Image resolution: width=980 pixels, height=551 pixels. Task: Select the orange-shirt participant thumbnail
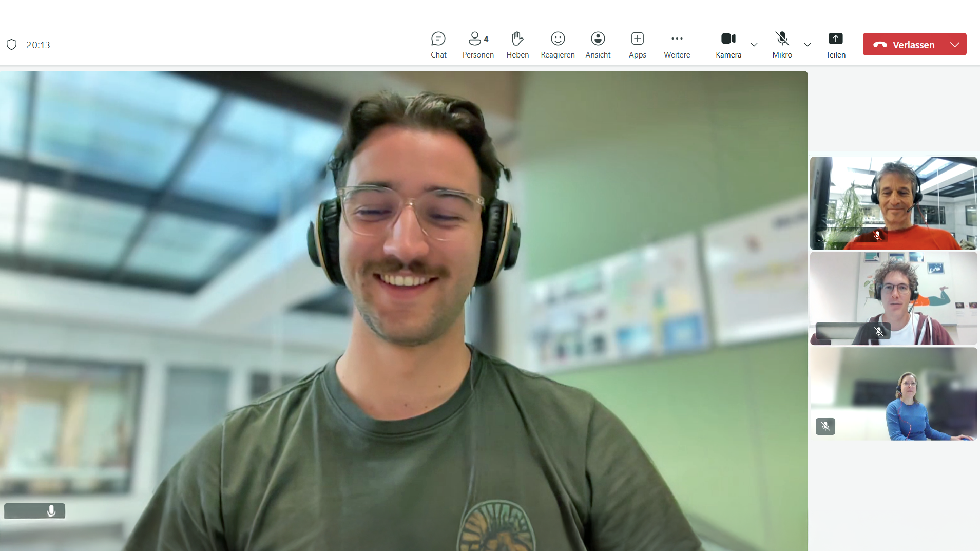(893, 203)
